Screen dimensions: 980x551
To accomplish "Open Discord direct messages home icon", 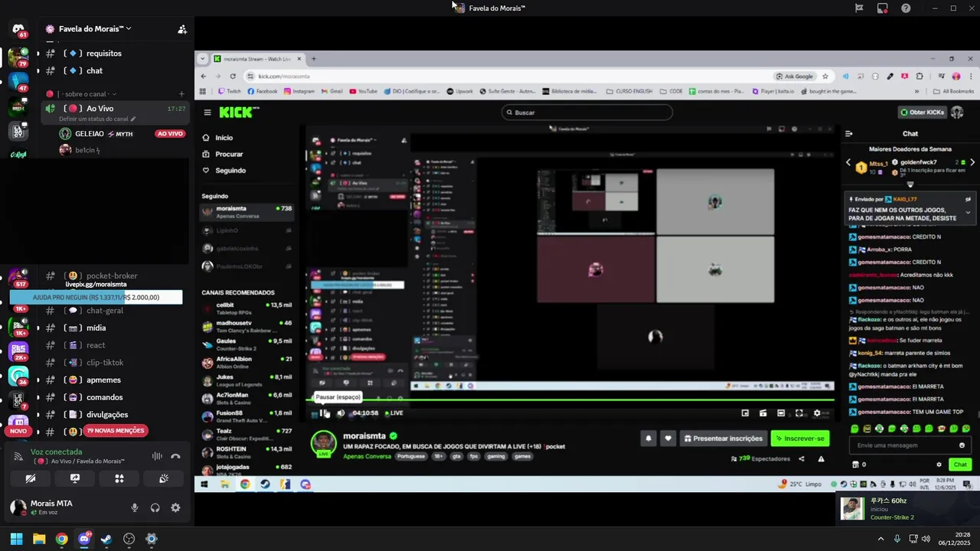I will pyautogui.click(x=18, y=29).
